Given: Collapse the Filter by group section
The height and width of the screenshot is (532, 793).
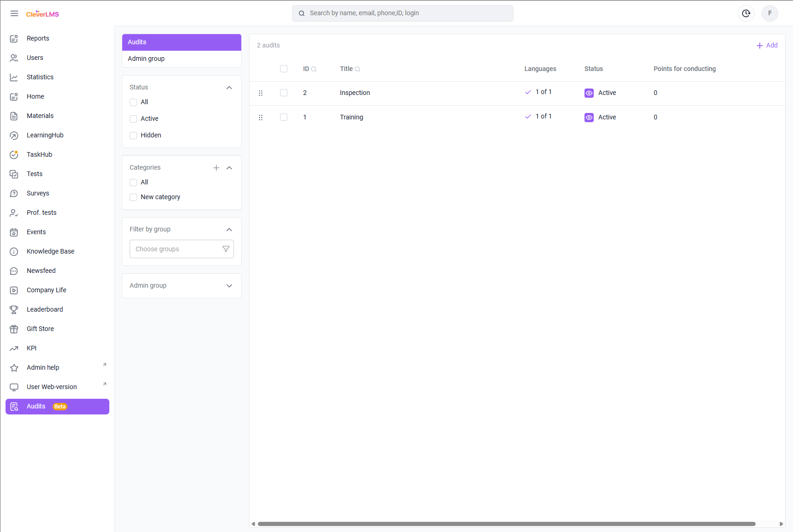Looking at the screenshot, I should pos(229,230).
